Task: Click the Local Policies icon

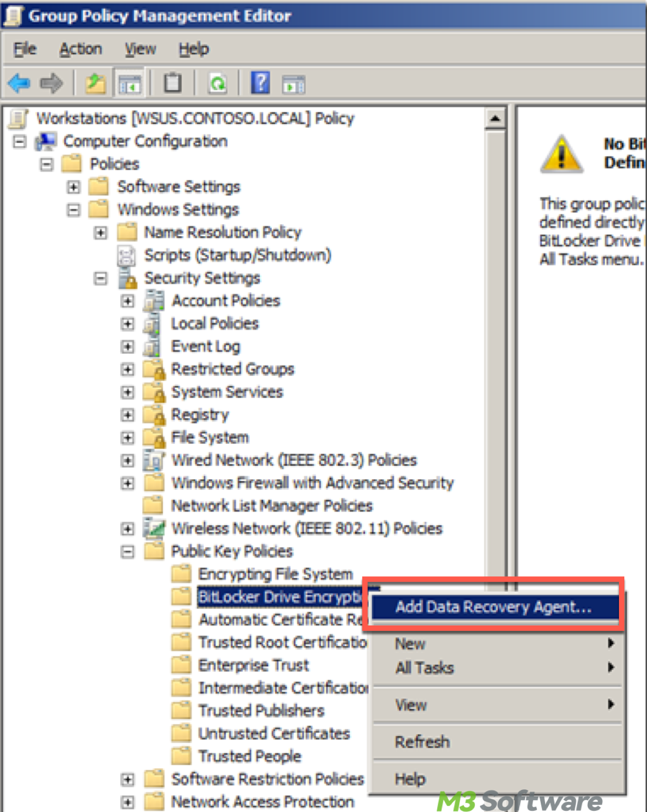Action: 153,324
